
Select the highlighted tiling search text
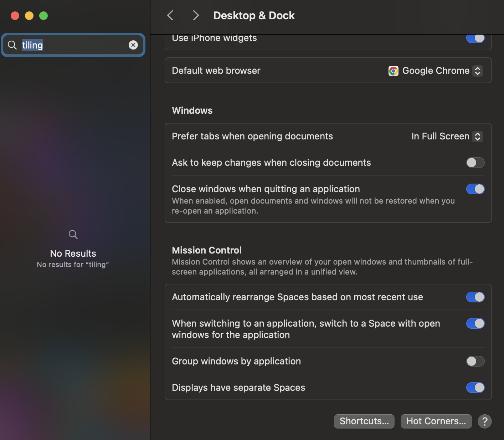click(32, 45)
